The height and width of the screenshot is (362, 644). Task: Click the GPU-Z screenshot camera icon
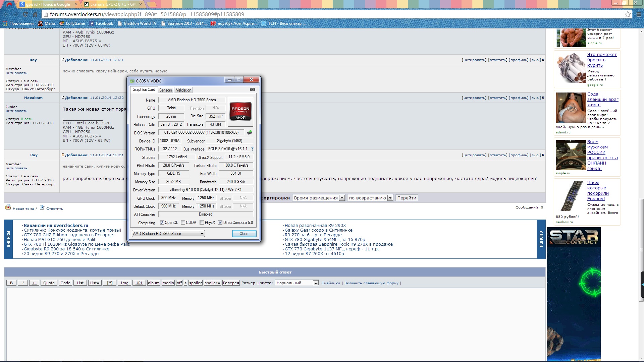pyautogui.click(x=253, y=89)
